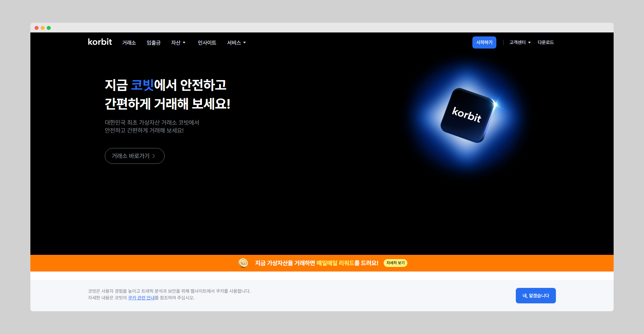Click the korbit logo in header
The width and height of the screenshot is (644, 334).
point(100,42)
